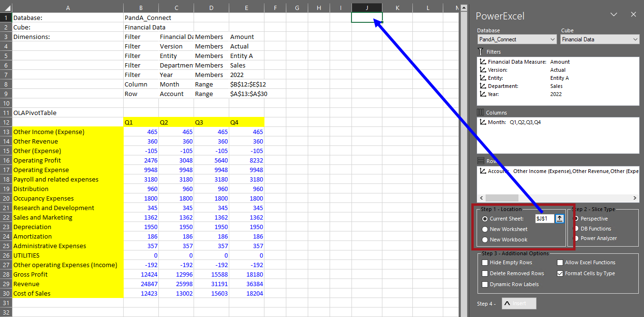Click the Department filter axis icon
This screenshot has height=317, width=644.
tap(483, 86)
